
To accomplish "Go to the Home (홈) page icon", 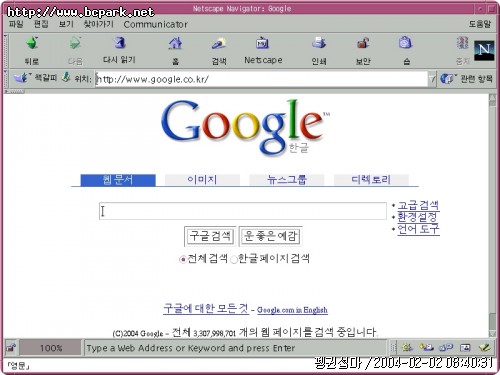I will (175, 43).
